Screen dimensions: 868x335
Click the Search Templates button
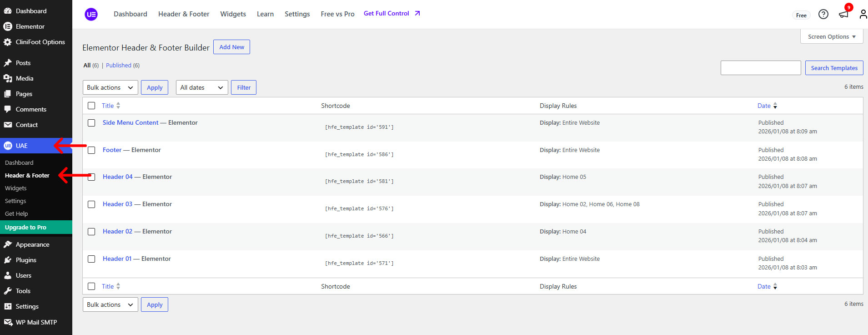point(834,68)
